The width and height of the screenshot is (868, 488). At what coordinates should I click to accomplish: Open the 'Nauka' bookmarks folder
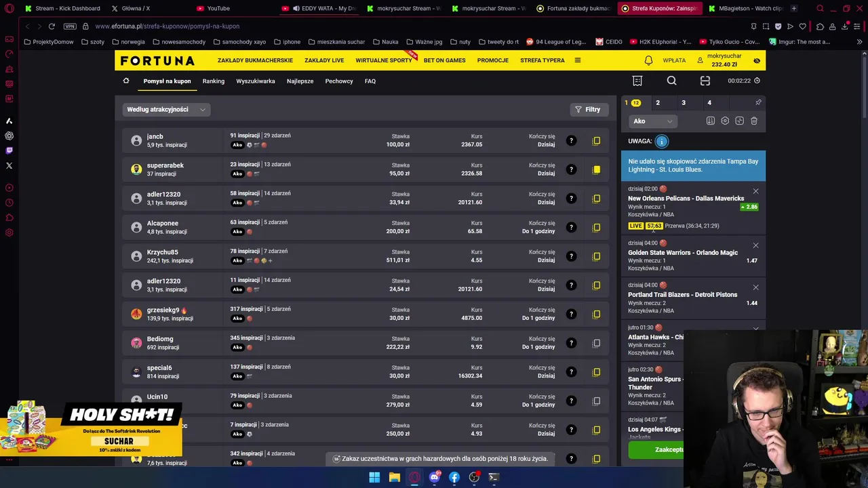[x=385, y=42]
